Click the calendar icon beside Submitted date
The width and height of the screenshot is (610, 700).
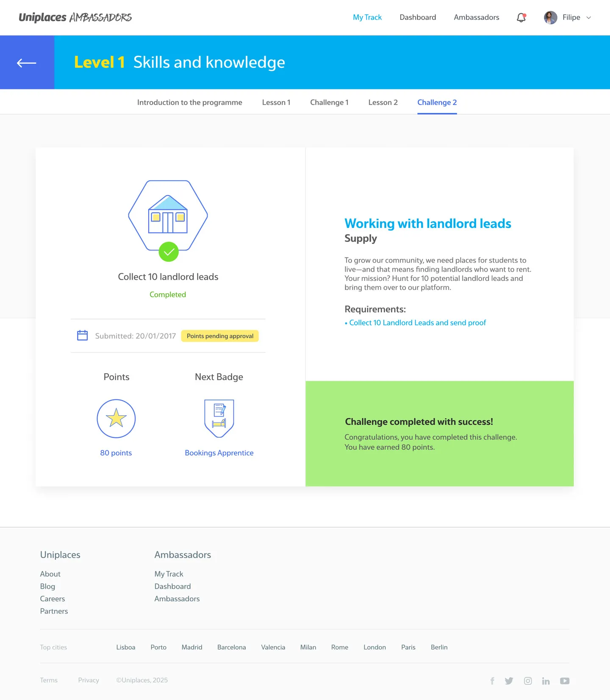coord(83,336)
